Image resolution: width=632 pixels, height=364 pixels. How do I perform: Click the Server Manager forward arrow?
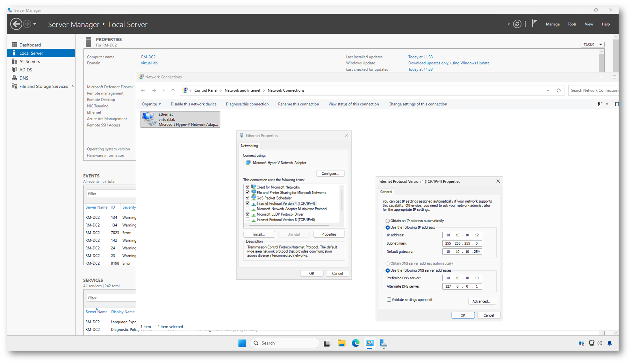(x=27, y=24)
